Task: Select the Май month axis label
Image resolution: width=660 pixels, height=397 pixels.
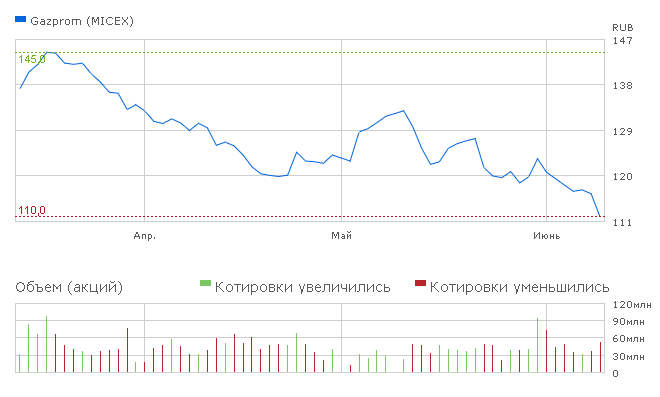Action: pos(341,236)
